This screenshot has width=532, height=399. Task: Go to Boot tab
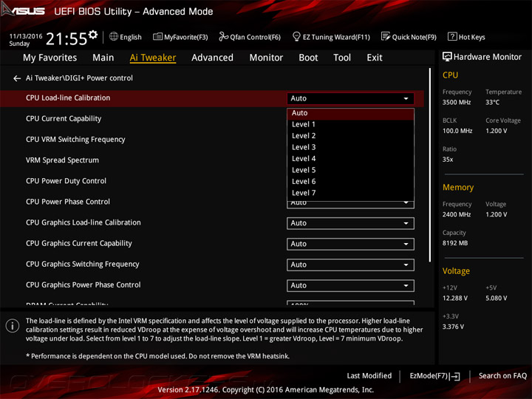(x=308, y=58)
